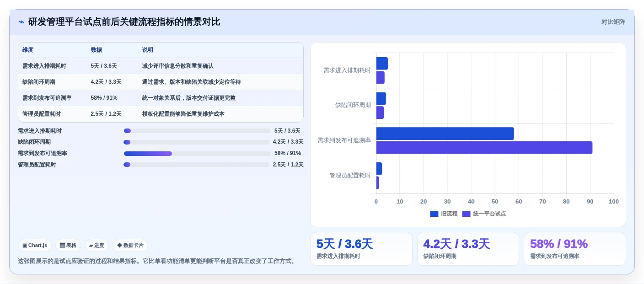Click the 说明 column header
Screen dimensions: 644x284
148,50
